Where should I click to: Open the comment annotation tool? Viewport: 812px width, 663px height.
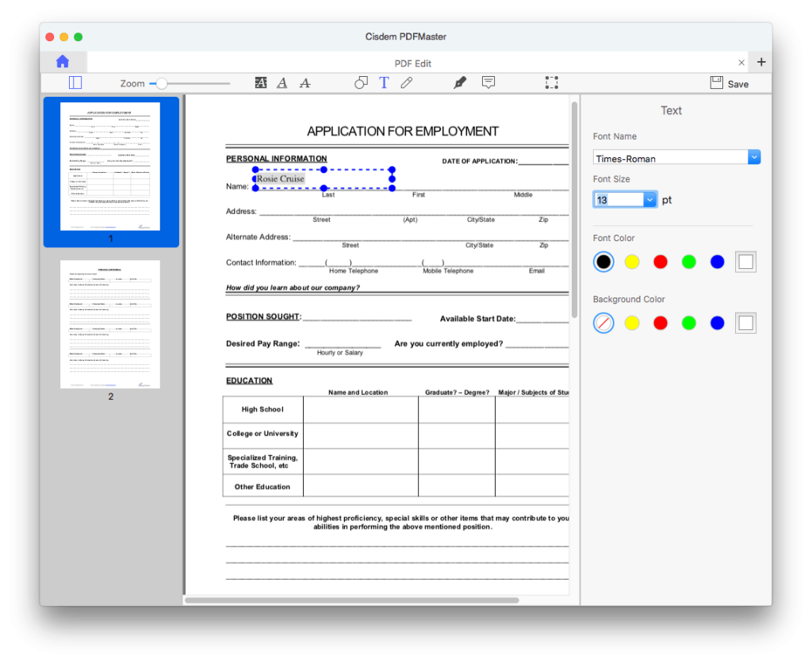[488, 82]
